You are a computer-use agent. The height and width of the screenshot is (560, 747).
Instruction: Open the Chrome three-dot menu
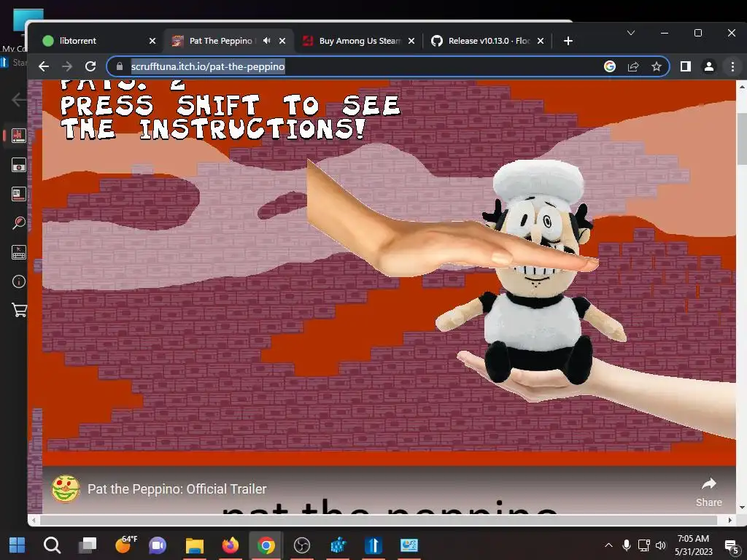[x=732, y=66]
